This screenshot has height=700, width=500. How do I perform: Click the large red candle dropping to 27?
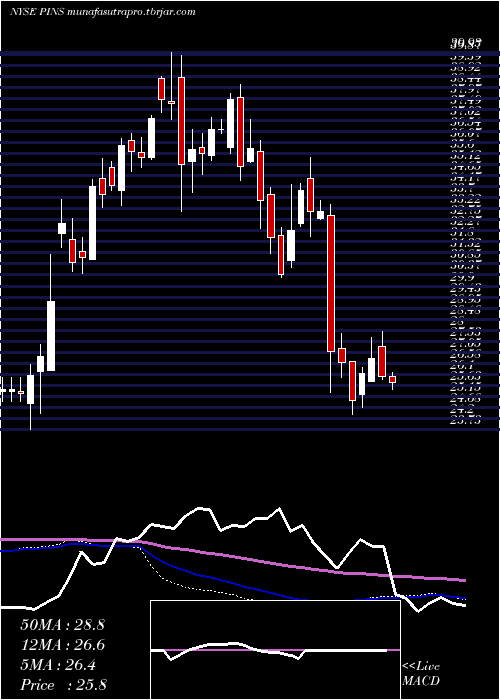pos(331,283)
